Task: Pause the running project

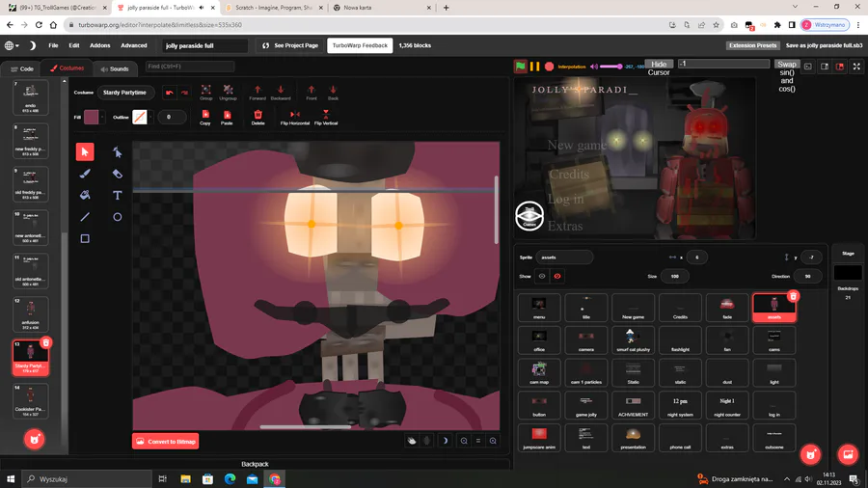Action: [x=534, y=67]
